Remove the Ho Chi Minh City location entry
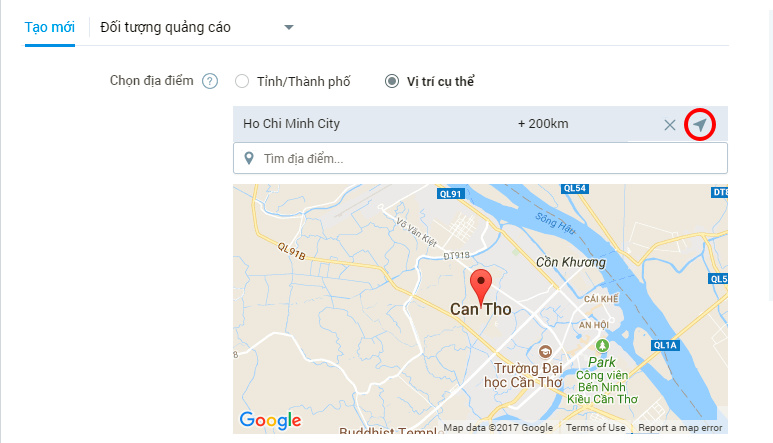The image size is (773, 443). click(669, 125)
